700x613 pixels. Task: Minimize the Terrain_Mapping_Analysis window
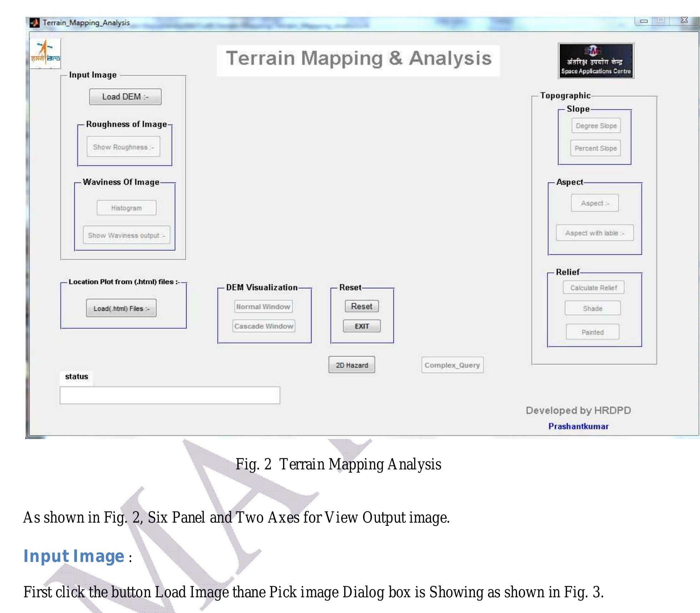[644, 21]
